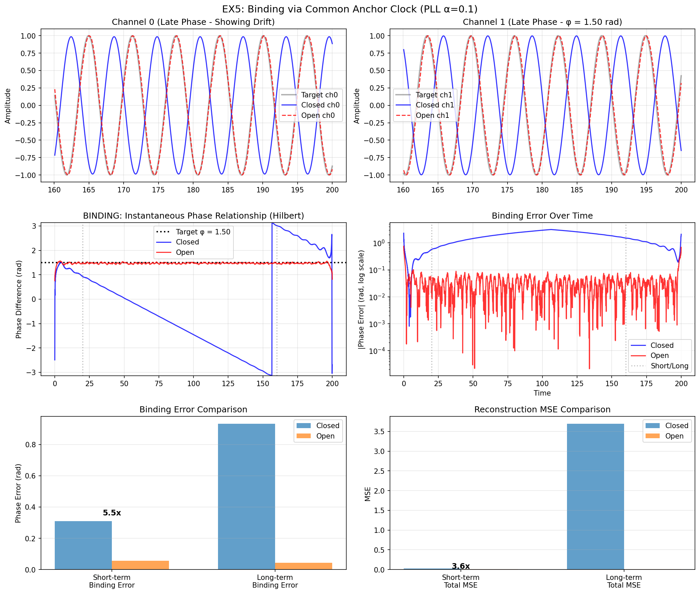The height and width of the screenshot is (594, 700).
Task: Click the 'Short-term Total MSE' axis label
Action: pos(461,582)
